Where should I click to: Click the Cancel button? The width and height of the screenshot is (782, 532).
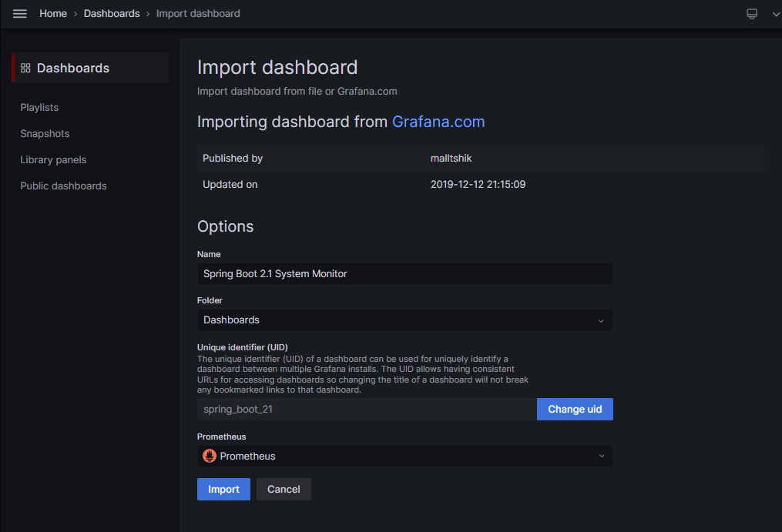point(284,489)
